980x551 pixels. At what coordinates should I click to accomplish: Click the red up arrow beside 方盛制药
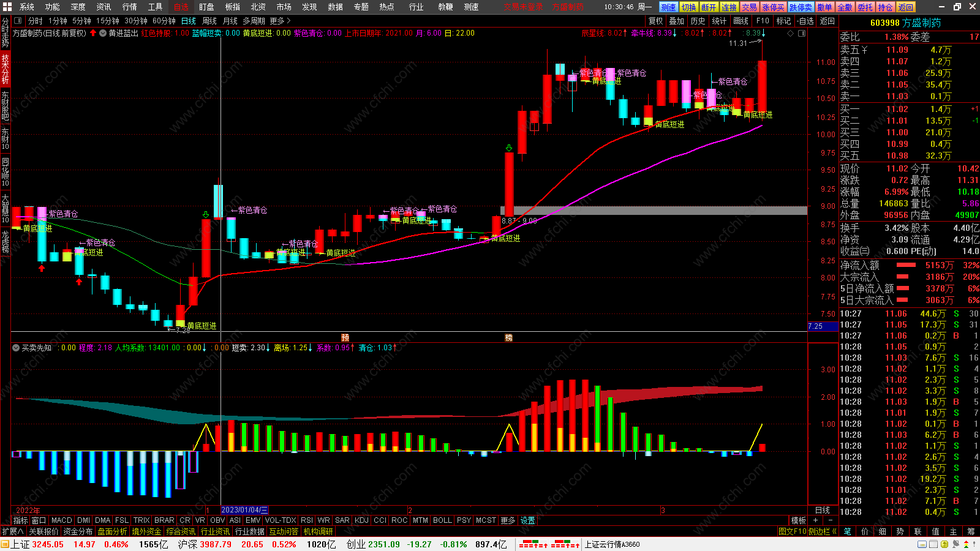[93, 33]
